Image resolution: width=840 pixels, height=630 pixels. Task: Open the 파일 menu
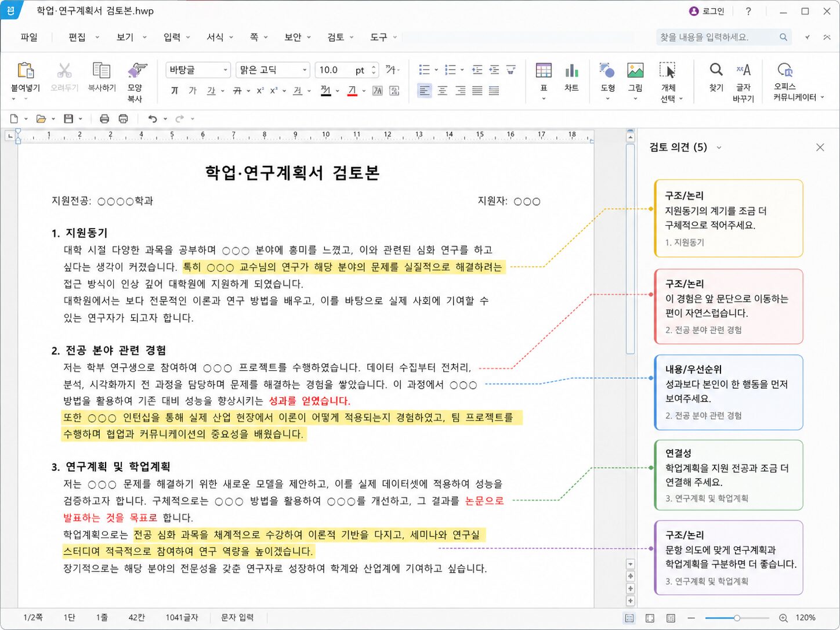click(29, 37)
